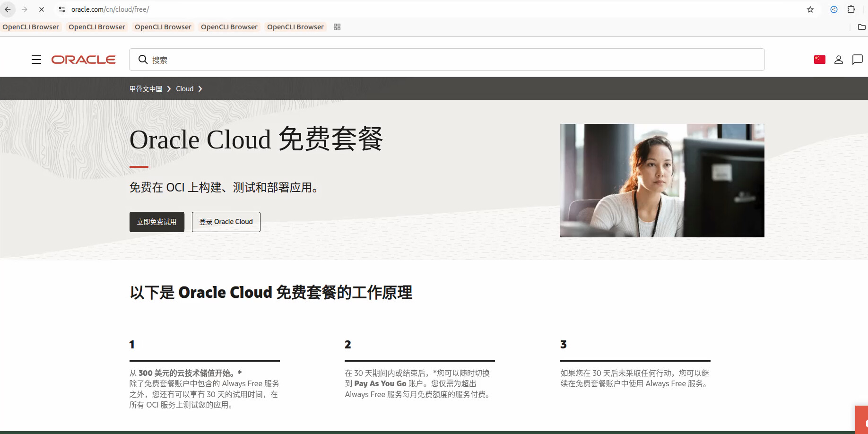Bookmark this page with the star icon

tap(810, 9)
